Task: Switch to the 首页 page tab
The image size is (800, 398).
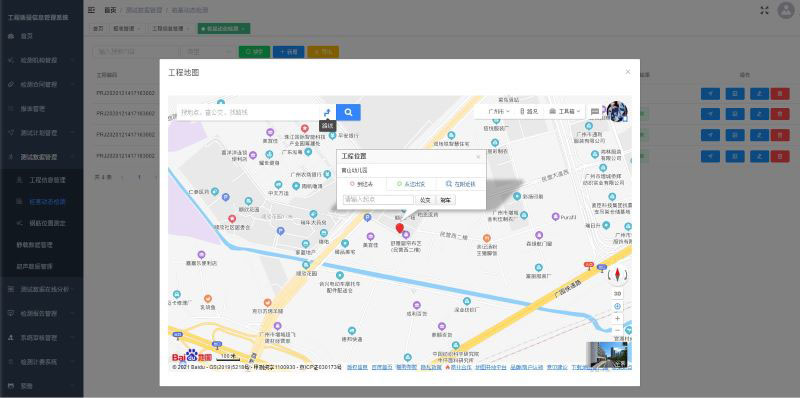Action: click(x=98, y=29)
